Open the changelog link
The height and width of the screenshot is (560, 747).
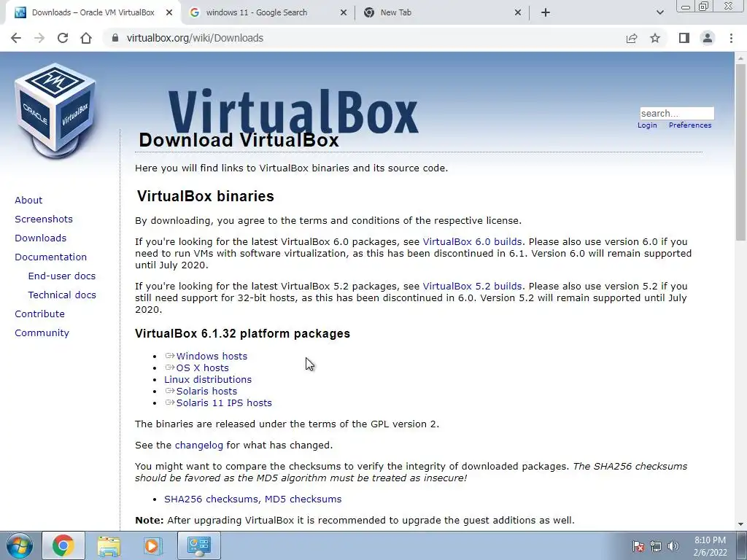pyautogui.click(x=198, y=446)
